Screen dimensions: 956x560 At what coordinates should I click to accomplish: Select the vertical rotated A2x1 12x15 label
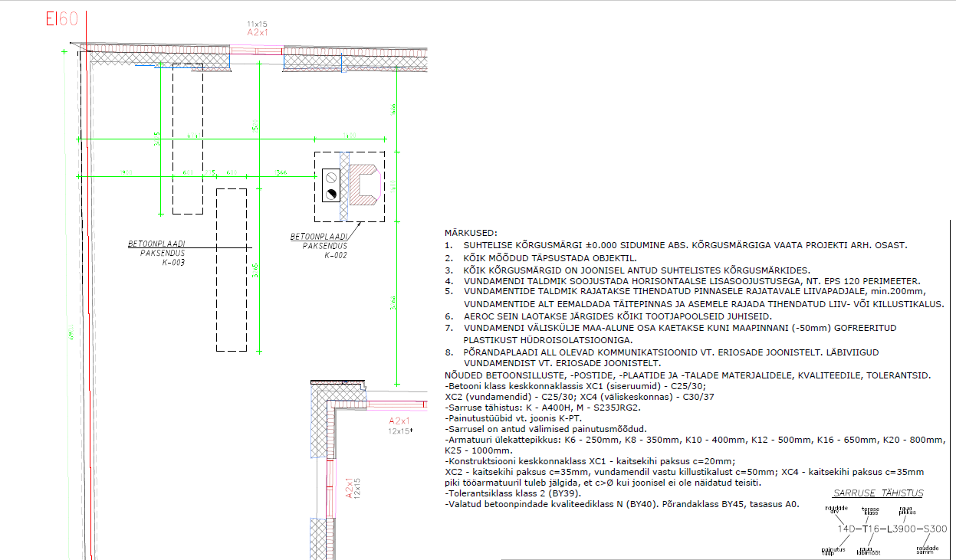[x=352, y=488]
